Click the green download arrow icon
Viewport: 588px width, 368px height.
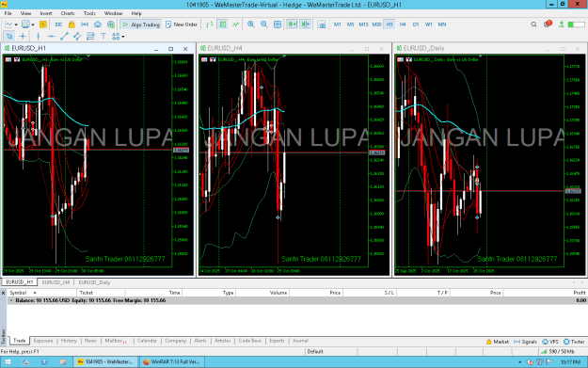562,24
